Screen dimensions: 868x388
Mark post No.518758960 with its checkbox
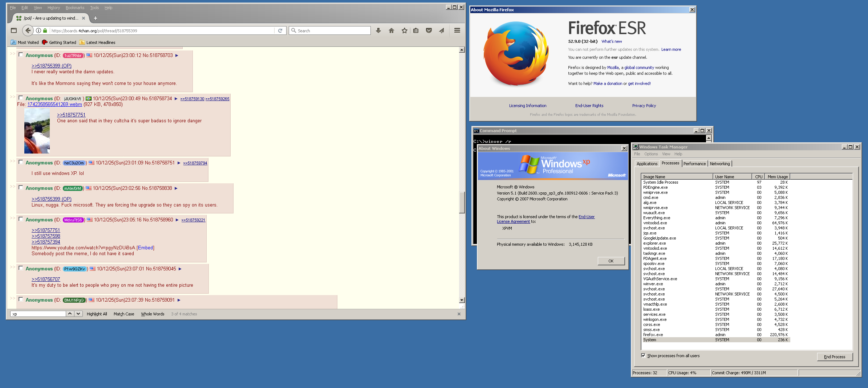[21, 219]
